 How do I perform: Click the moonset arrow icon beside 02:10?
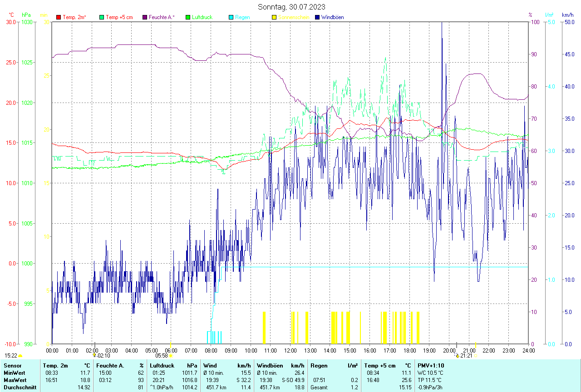(x=95, y=356)
